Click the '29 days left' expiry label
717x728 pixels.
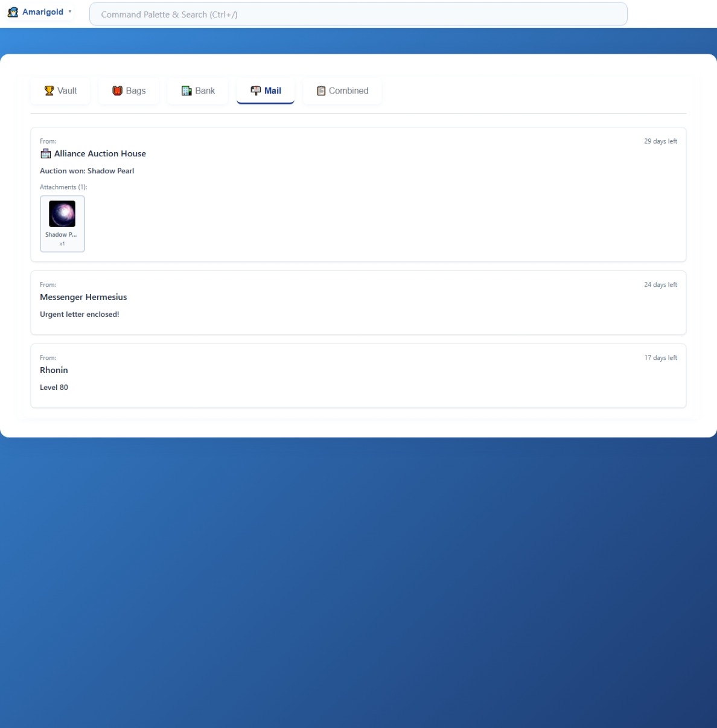coord(660,141)
